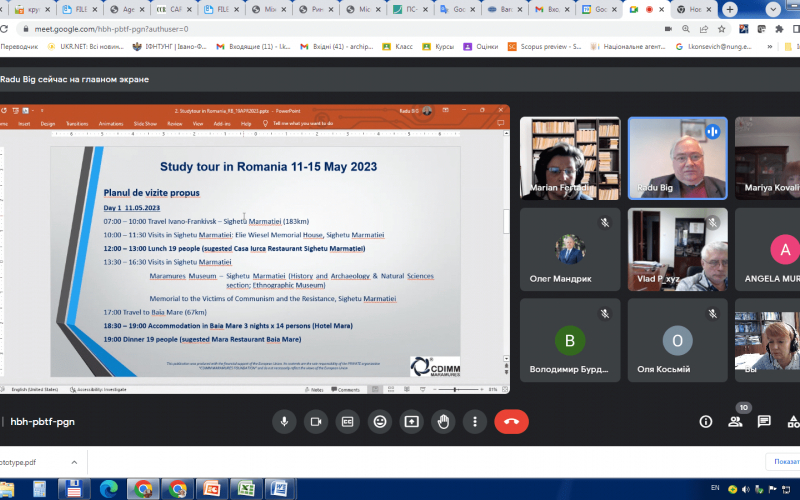Screen dimensions: 800x500
Task: Open the Вхо Gmail browser tab
Action: (x=553, y=9)
